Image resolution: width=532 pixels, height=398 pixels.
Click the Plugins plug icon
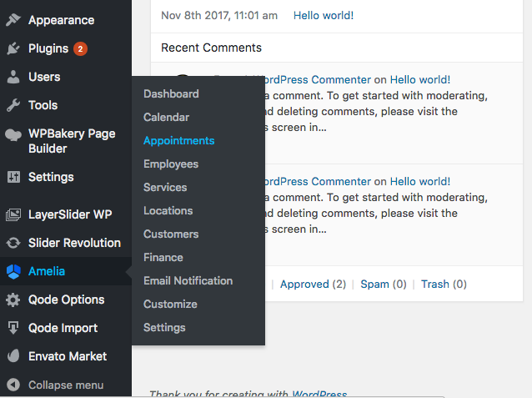[13, 48]
